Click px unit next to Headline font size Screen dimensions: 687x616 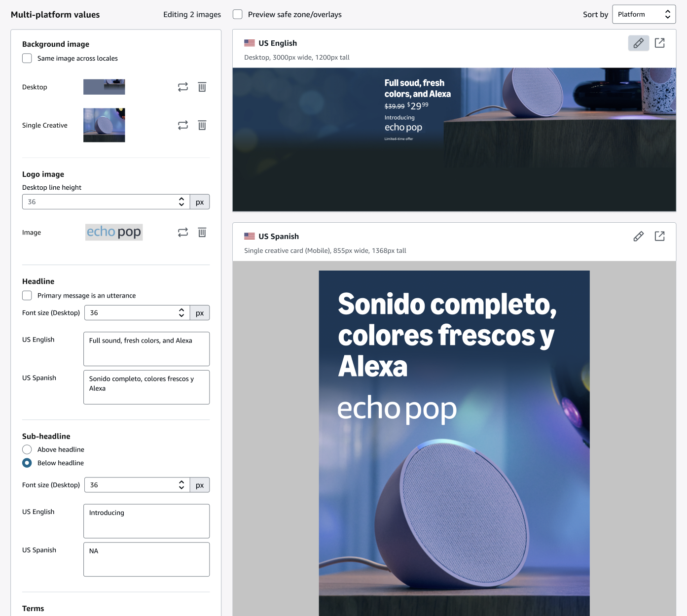click(200, 312)
